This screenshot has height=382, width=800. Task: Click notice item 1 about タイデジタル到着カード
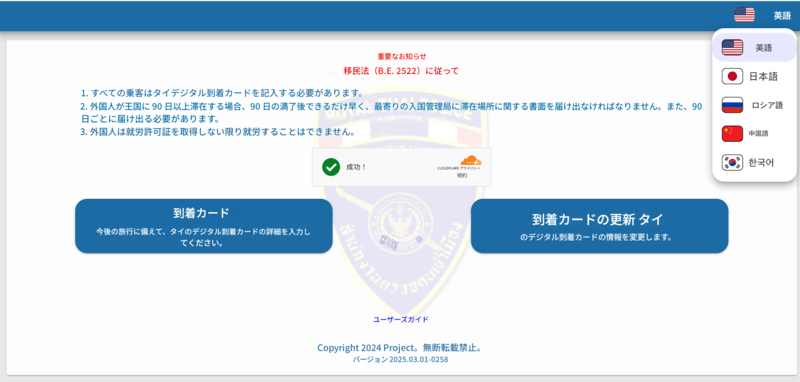222,93
